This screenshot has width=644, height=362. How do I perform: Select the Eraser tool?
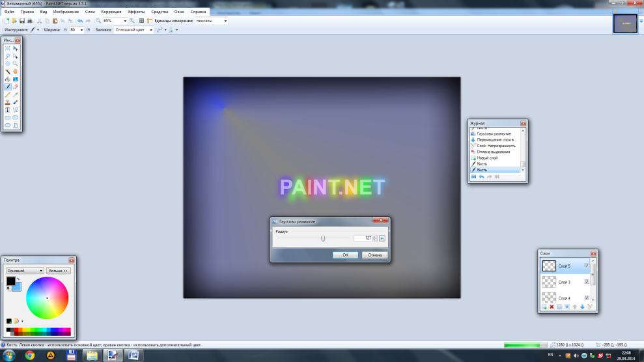point(15,87)
